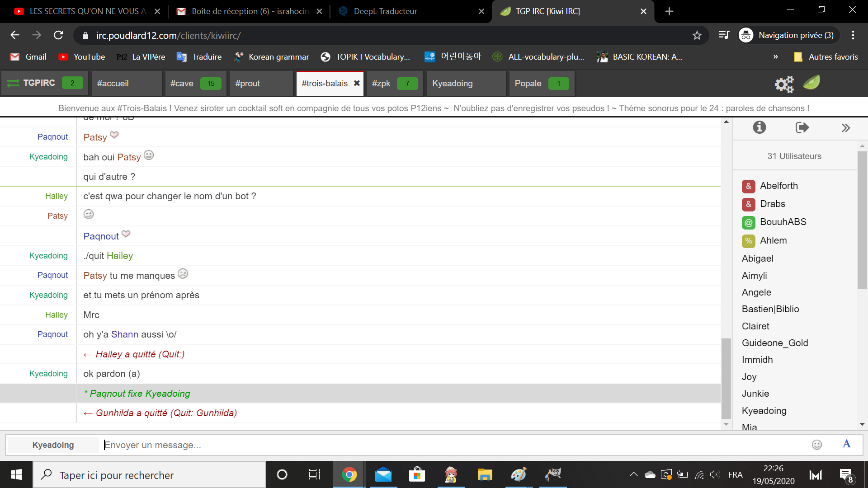Open the Popale private conversation tab
The width and height of the screenshot is (868, 488).
point(528,84)
